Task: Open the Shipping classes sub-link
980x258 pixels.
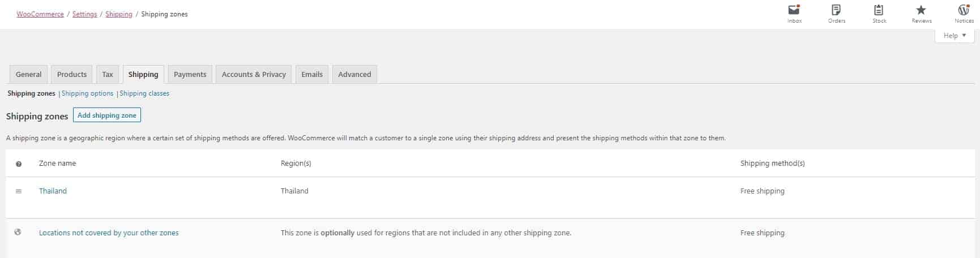Action: click(144, 93)
